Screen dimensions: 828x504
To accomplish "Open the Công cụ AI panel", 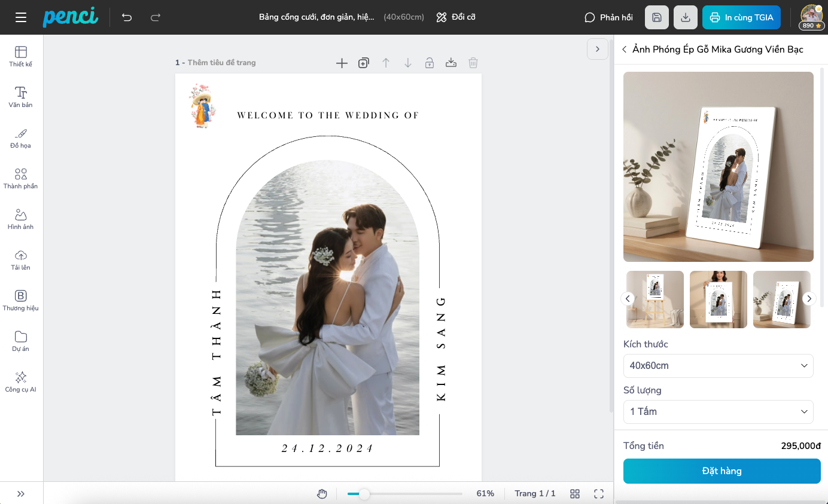I will pyautogui.click(x=21, y=381).
